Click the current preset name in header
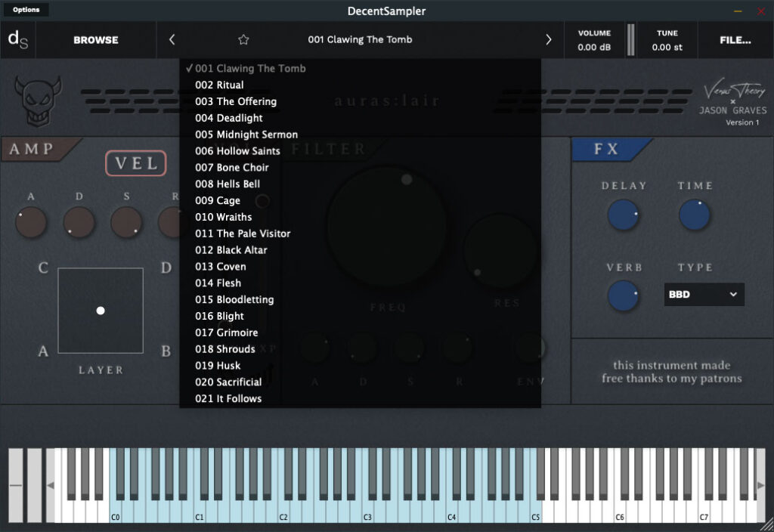Viewport: 774px width, 532px height. tap(360, 39)
